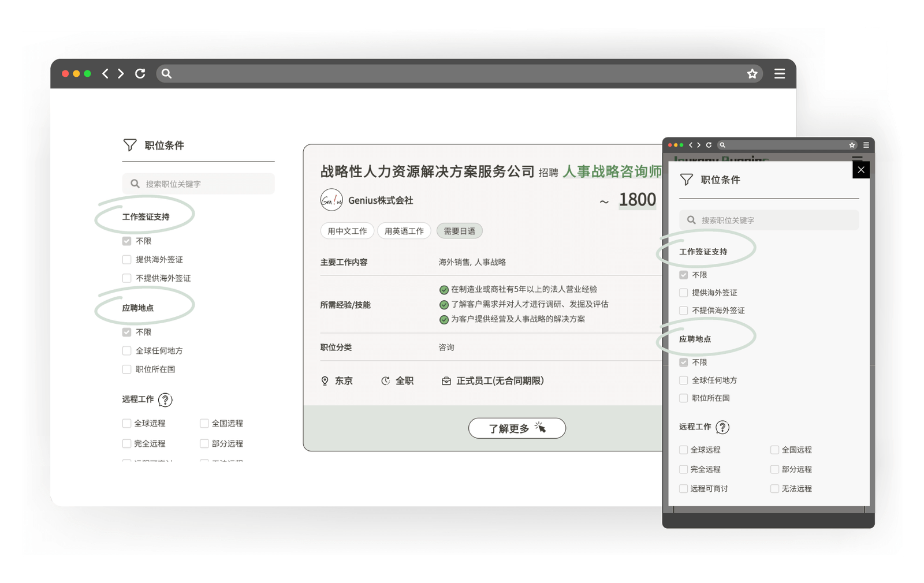Reload page in small browser window
This screenshot has width=924, height=583.
click(x=709, y=145)
